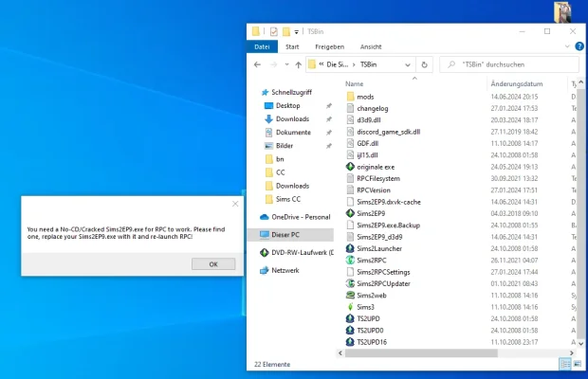Select the Sims2web shortcut icon
The height and width of the screenshot is (379, 588).
pyautogui.click(x=350, y=295)
